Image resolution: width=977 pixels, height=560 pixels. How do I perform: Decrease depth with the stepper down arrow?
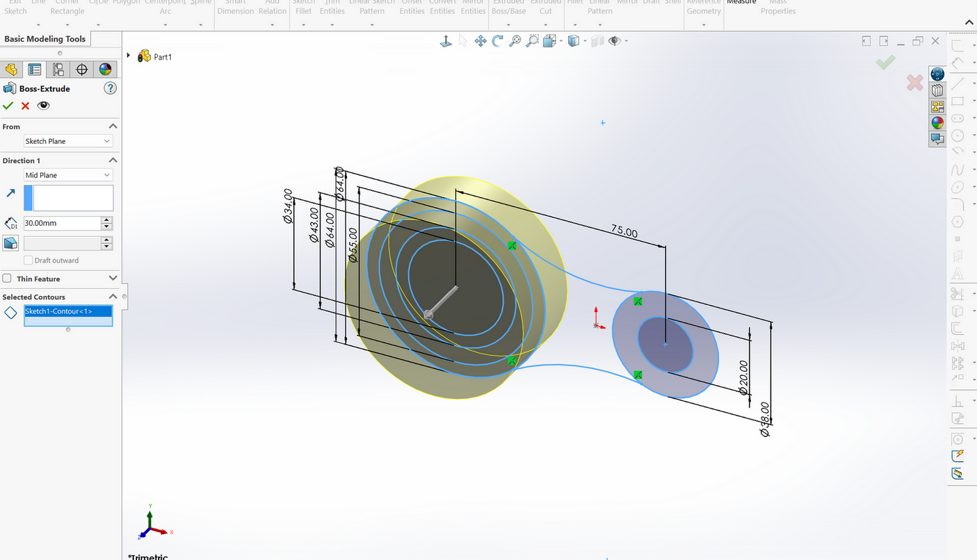pos(106,227)
